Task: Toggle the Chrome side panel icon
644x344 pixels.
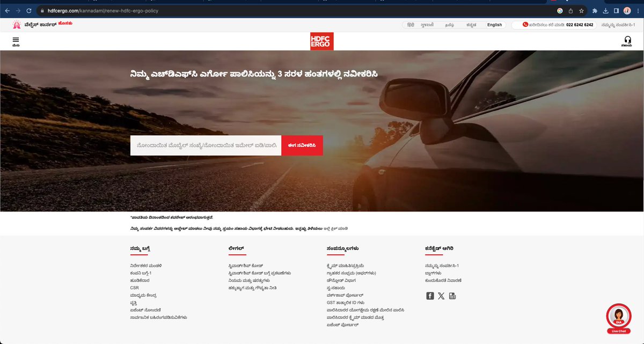Action: pyautogui.click(x=616, y=11)
